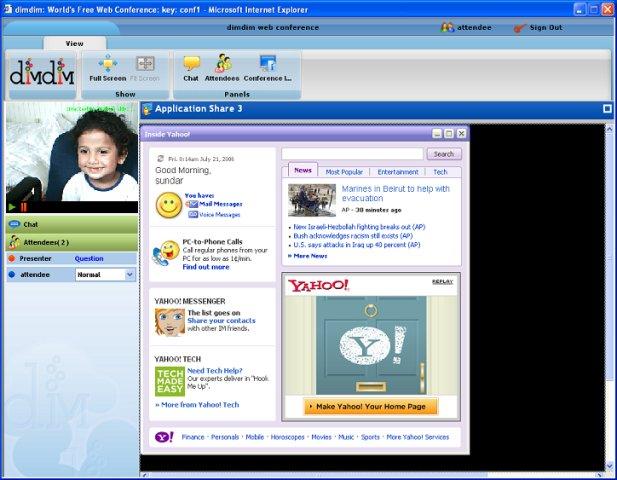This screenshot has width=617, height=480.
Task: Open the Personals footer link
Action: (225, 437)
